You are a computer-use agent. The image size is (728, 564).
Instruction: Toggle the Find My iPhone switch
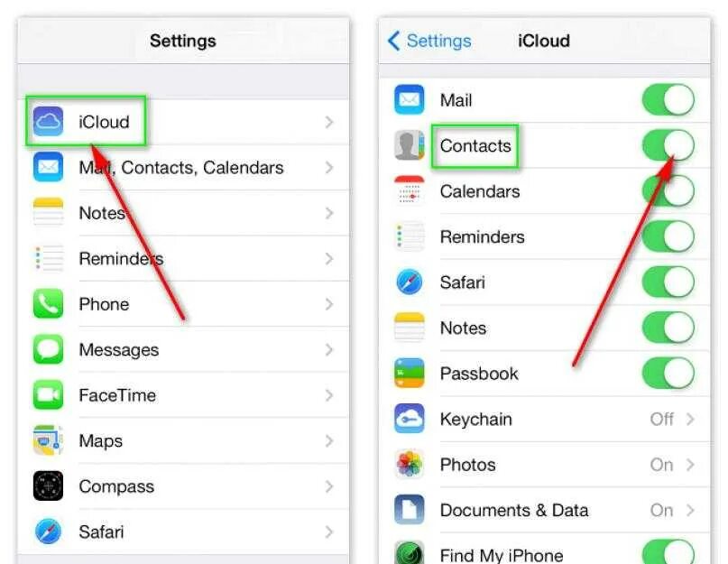point(668,553)
